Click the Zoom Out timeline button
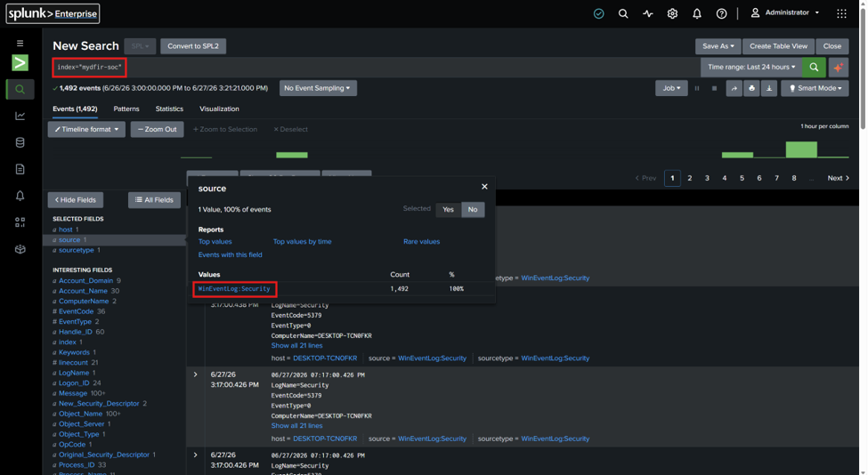 tap(158, 129)
